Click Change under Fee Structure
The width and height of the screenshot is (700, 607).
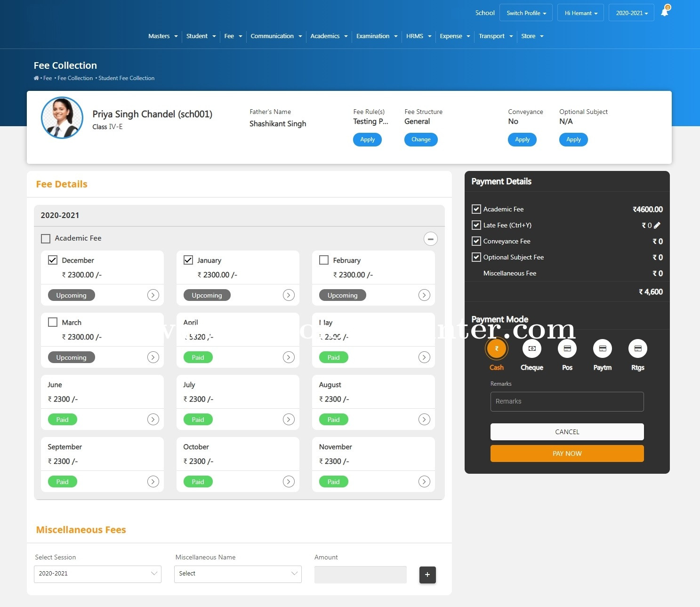pos(421,139)
